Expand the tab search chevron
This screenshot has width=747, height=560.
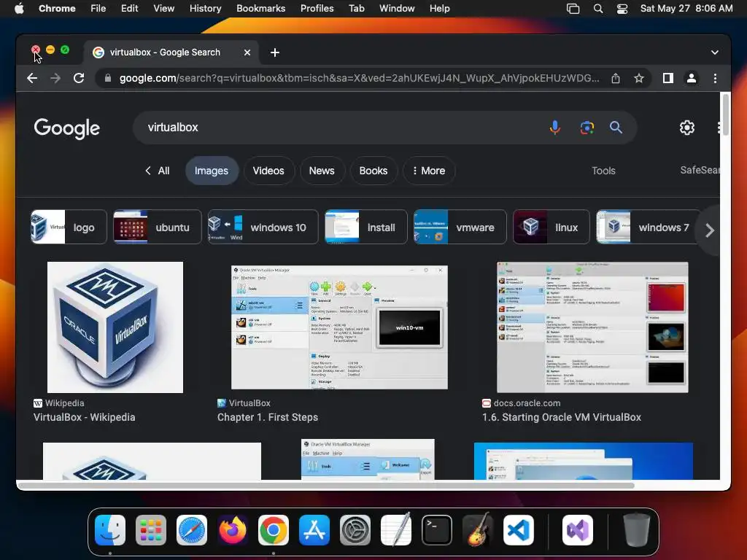[714, 52]
